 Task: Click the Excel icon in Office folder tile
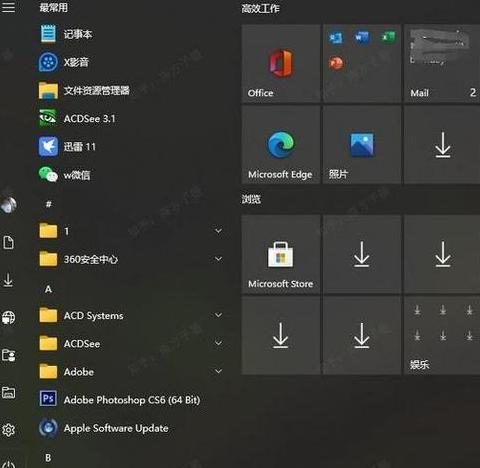click(388, 37)
